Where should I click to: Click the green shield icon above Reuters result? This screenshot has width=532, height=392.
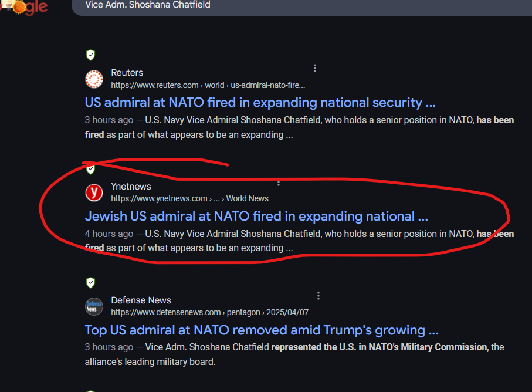tap(90, 55)
